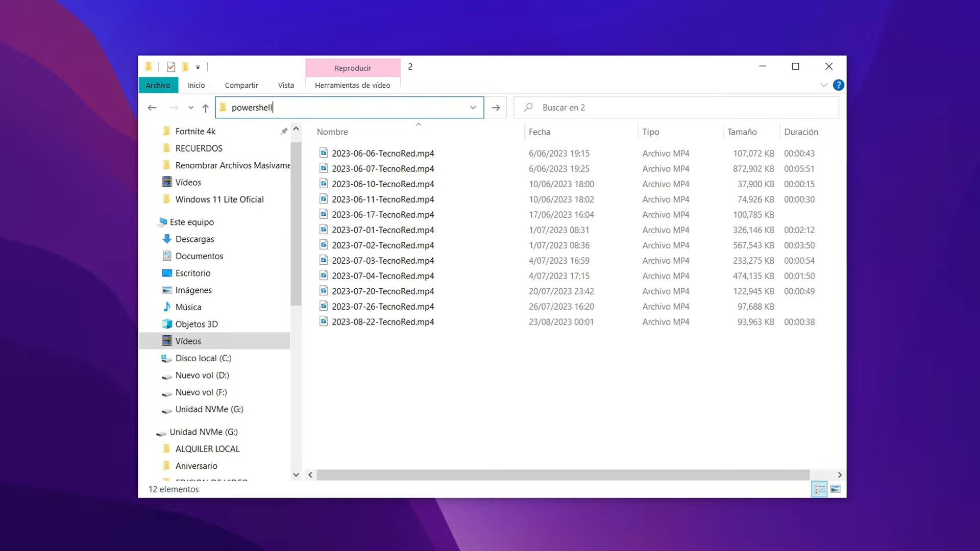This screenshot has height=551, width=980.
Task: Open the ALQUILER LOCAL folder
Action: 207,449
